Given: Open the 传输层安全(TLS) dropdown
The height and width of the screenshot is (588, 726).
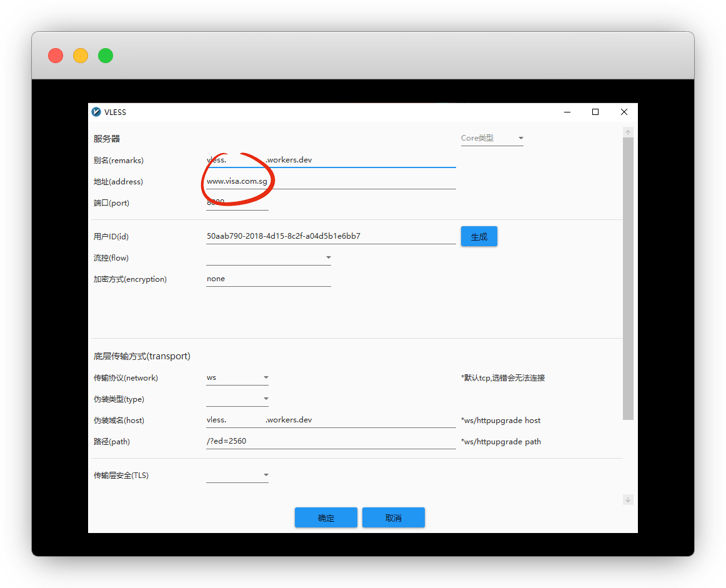Looking at the screenshot, I should pyautogui.click(x=237, y=476).
